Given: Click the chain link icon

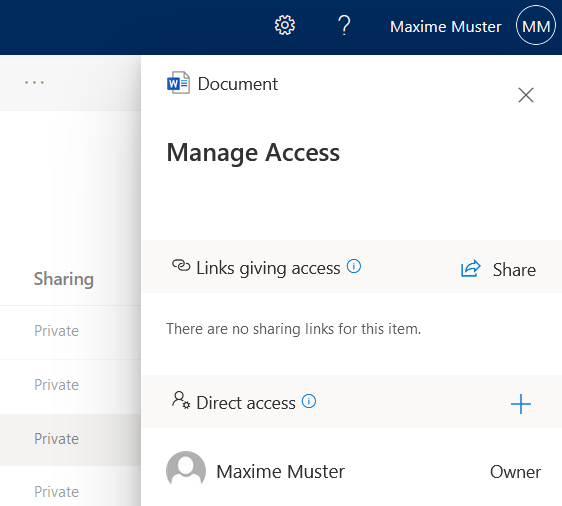Looking at the screenshot, I should click(181, 266).
